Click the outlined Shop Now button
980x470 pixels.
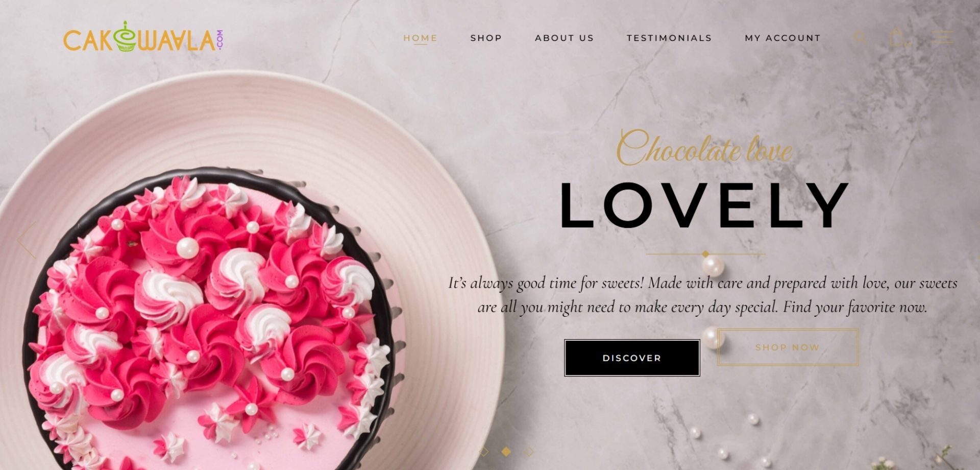coord(788,347)
